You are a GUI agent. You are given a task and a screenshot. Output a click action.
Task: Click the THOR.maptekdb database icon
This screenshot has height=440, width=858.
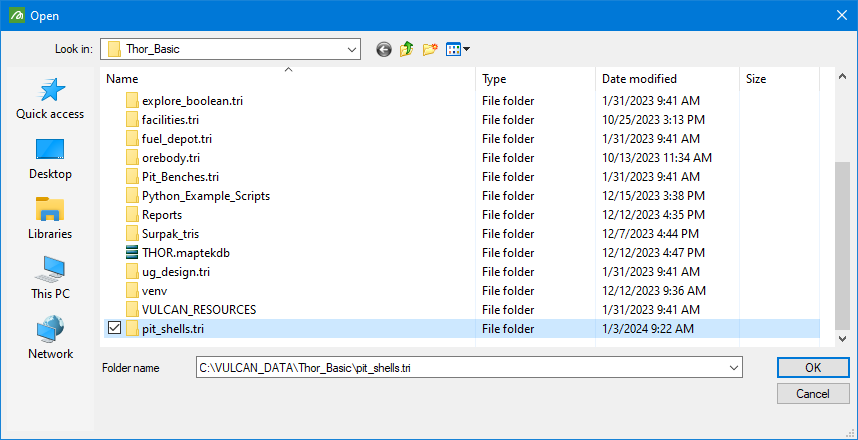pos(132,253)
